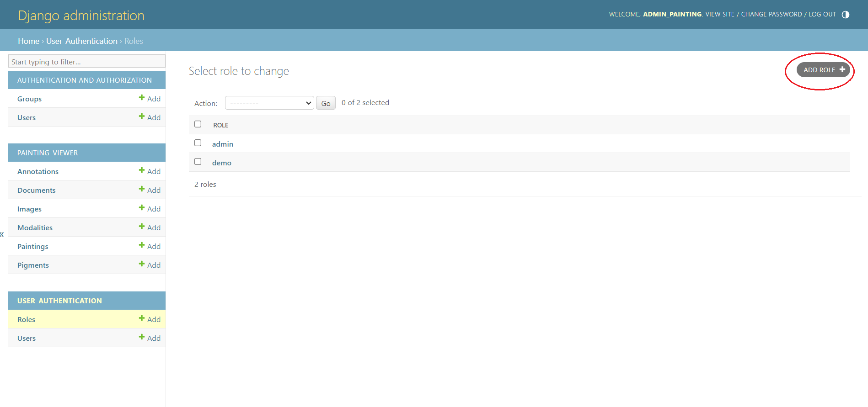This screenshot has width=868, height=407.
Task: Click the LOG OUT link
Action: 822,15
